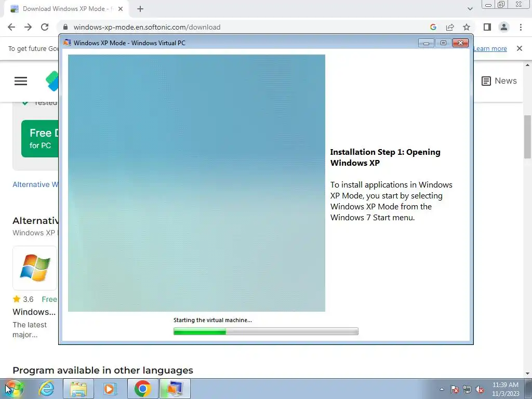Go back with browser back arrow

pyautogui.click(x=11, y=27)
